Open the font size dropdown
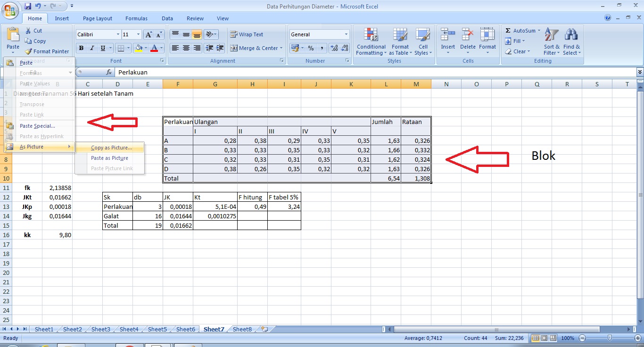Screen dimensions: 644x347 pyautogui.click(x=138, y=34)
